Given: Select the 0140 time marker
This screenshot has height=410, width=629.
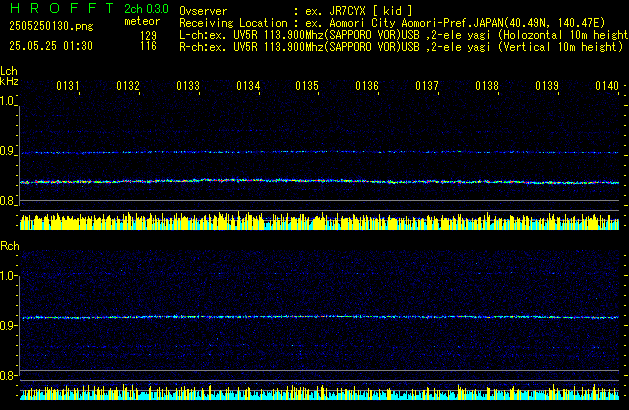Looking at the screenshot, I should (607, 86).
